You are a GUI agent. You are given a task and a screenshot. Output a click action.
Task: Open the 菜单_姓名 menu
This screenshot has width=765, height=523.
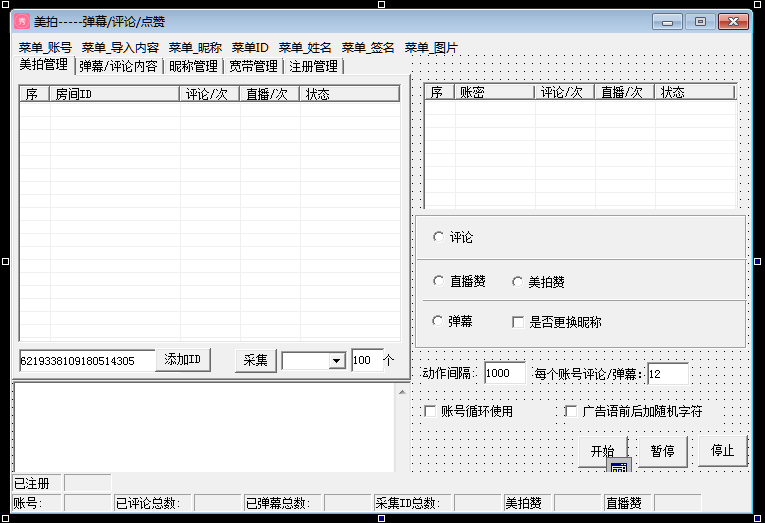coord(305,48)
